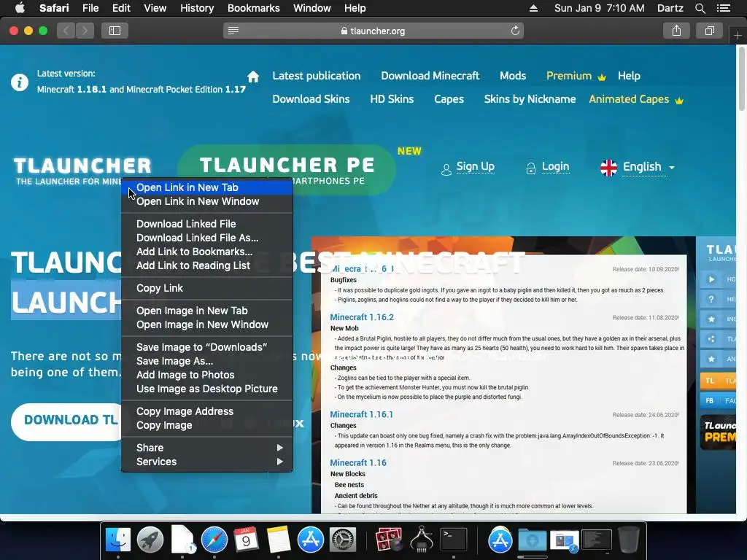Screen dimensions: 747x560
Task: Open the Animated Capes link
Action: point(636,99)
